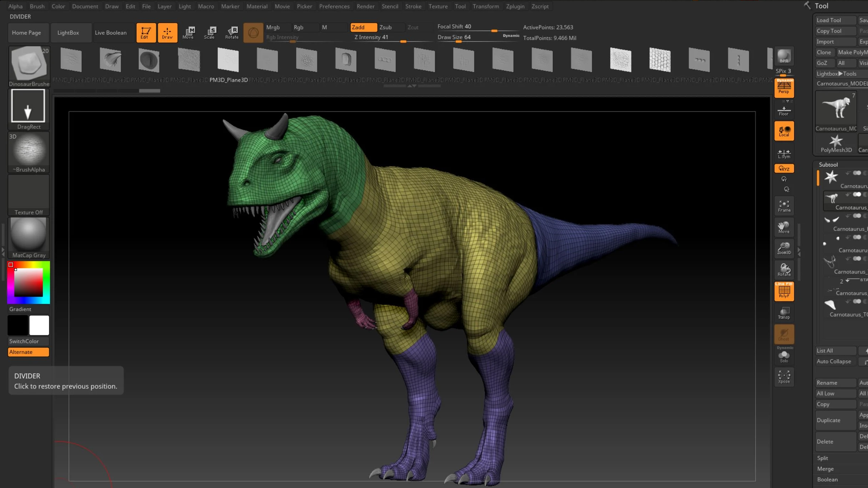The width and height of the screenshot is (868, 488).
Task: Switch to the Move gizmo tool
Action: [x=188, y=32]
